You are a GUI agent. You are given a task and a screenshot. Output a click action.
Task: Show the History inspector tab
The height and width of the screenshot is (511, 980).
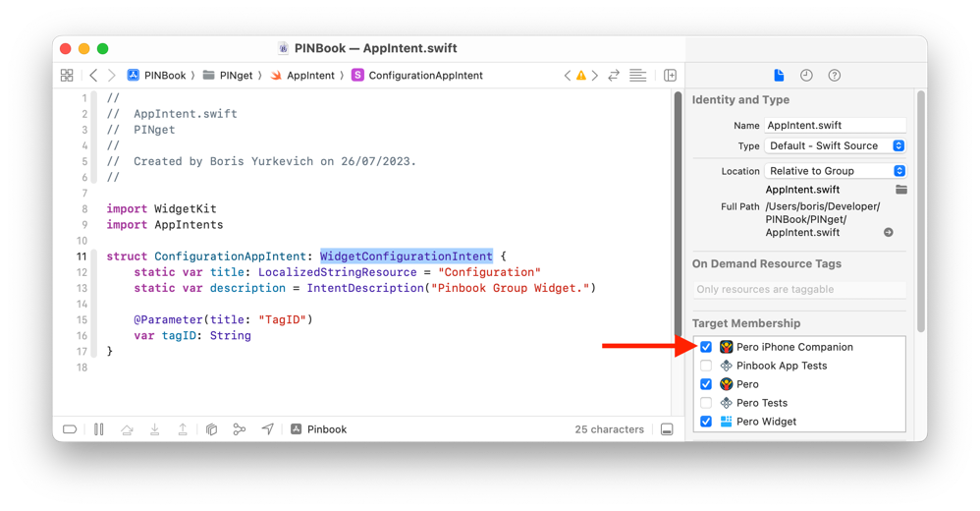(x=806, y=75)
